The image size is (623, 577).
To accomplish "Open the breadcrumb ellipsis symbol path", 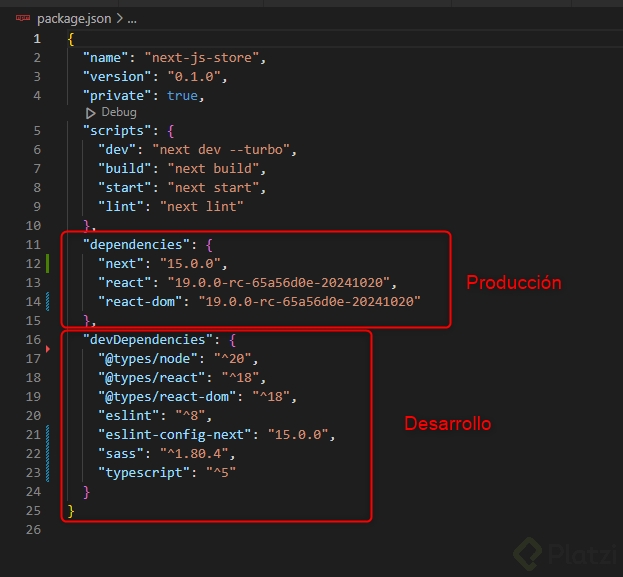I will 133,19.
